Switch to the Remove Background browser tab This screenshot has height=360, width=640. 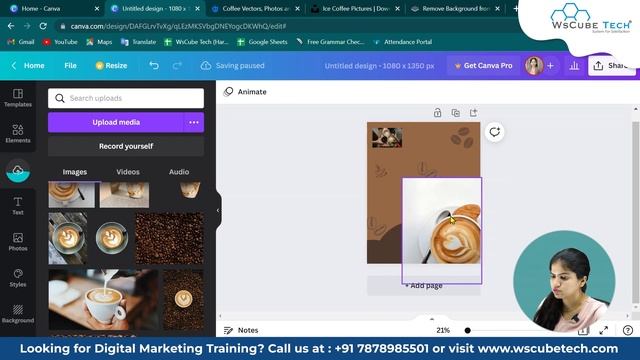point(455,9)
